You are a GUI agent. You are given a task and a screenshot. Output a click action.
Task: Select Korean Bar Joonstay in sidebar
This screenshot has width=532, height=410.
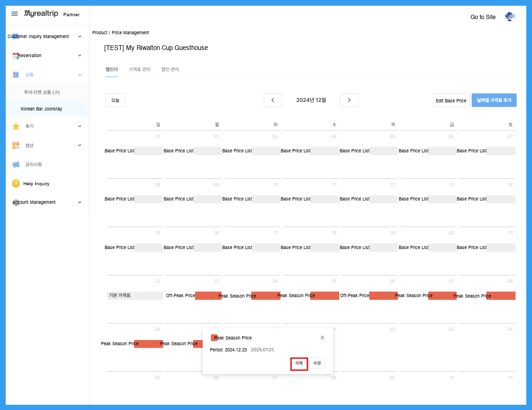click(x=41, y=109)
